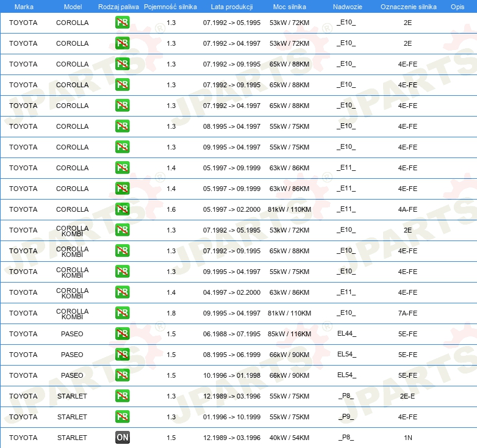Click PB icon in Paseo 10.1996 row

tap(122, 375)
